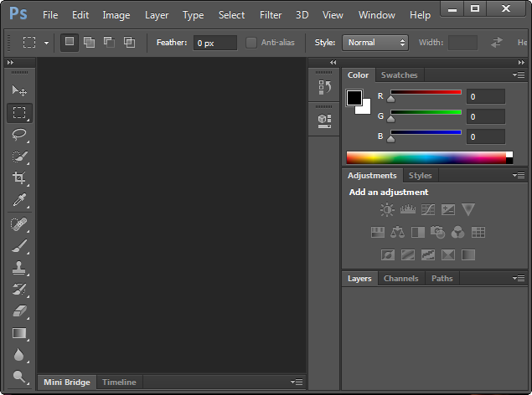Switch to the Channels tab

[401, 279]
